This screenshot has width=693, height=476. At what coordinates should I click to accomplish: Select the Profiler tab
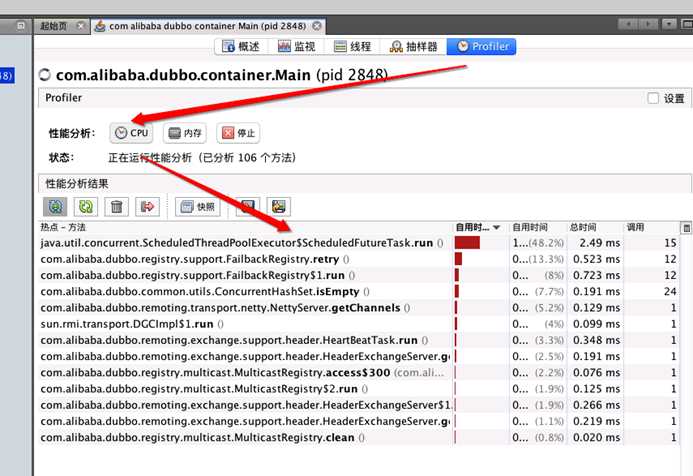click(481, 46)
